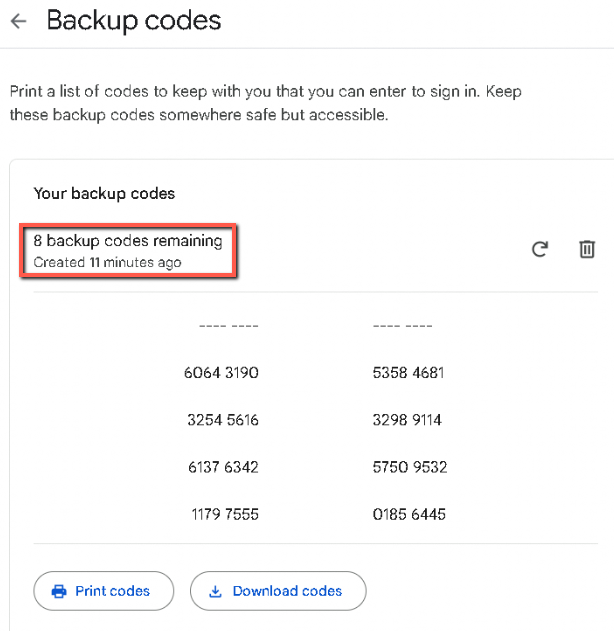Select backup code 6064 3190

tap(221, 373)
